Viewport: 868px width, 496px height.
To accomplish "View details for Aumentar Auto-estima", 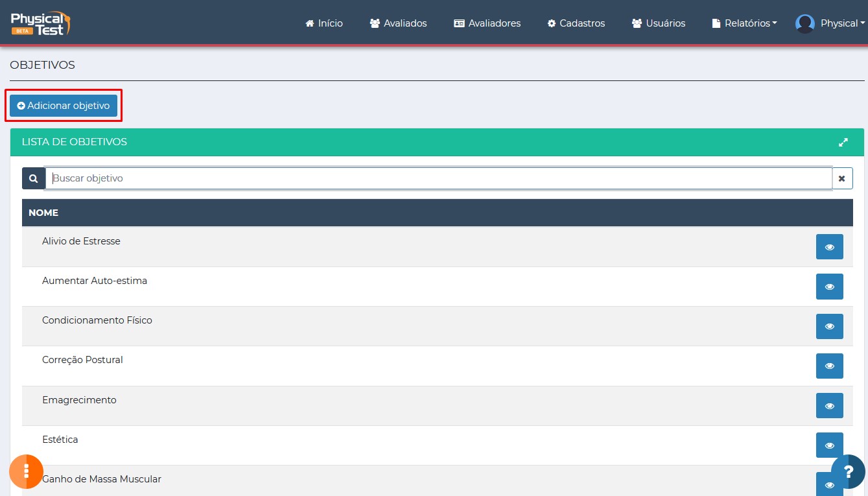I will [829, 287].
